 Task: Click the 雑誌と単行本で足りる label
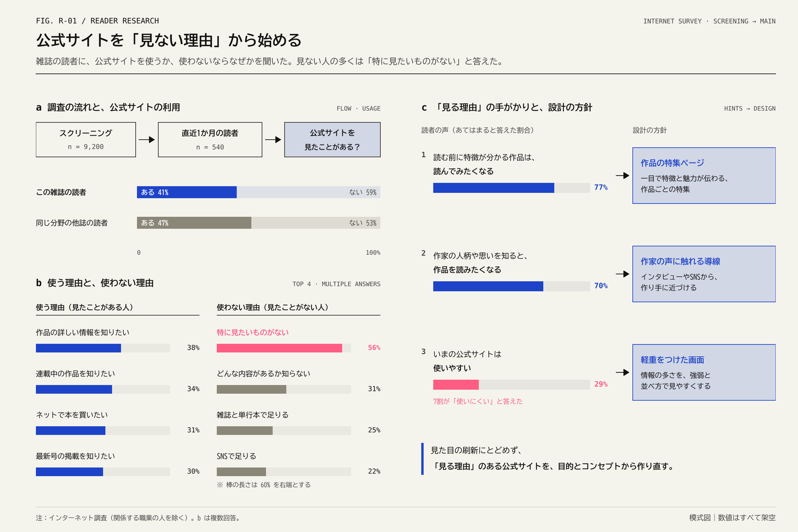(x=253, y=415)
